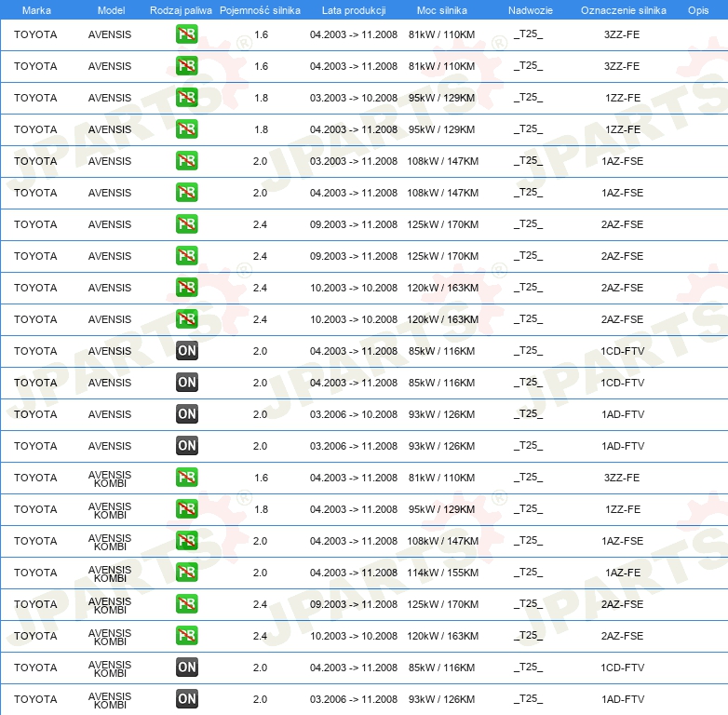Click 1.6 engine capacity in Avensis Kombi row
Image resolution: width=728 pixels, height=715 pixels.
click(x=261, y=478)
